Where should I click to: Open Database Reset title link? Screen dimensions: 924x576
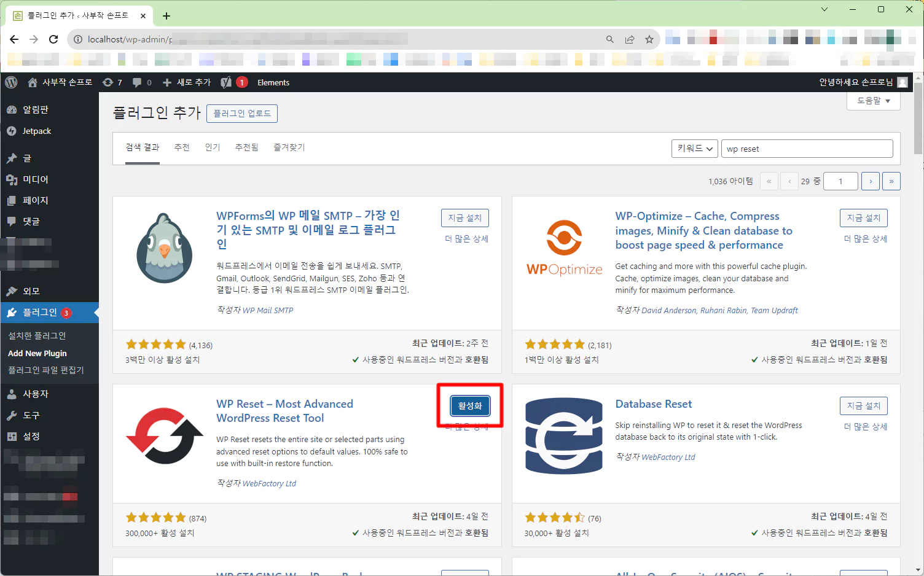tap(654, 404)
